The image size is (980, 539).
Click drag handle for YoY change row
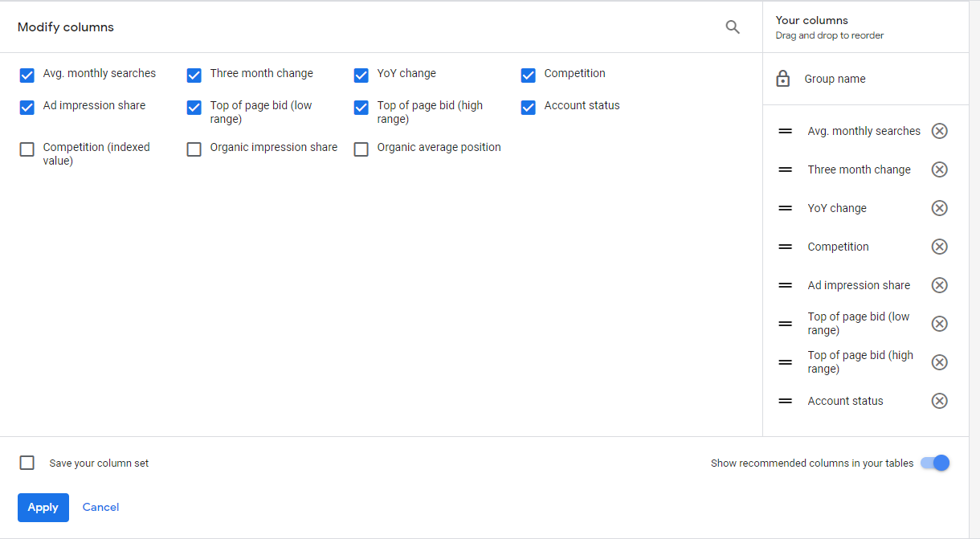pos(786,208)
